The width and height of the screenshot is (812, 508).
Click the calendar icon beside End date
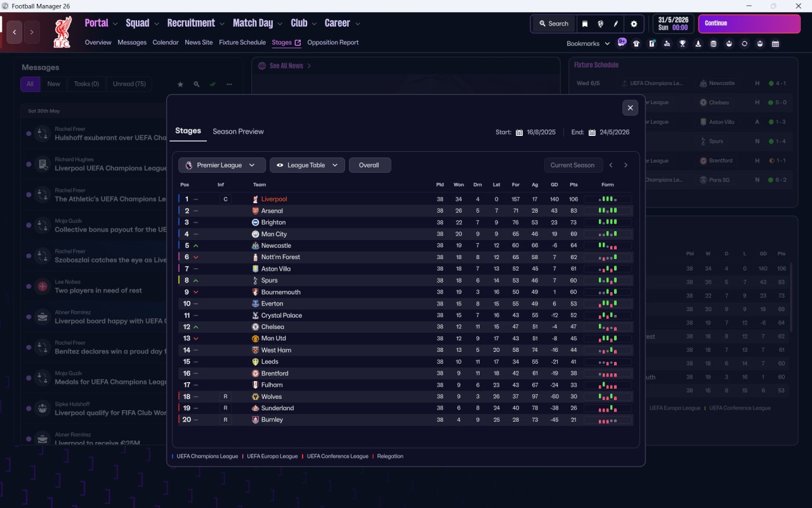(x=592, y=132)
